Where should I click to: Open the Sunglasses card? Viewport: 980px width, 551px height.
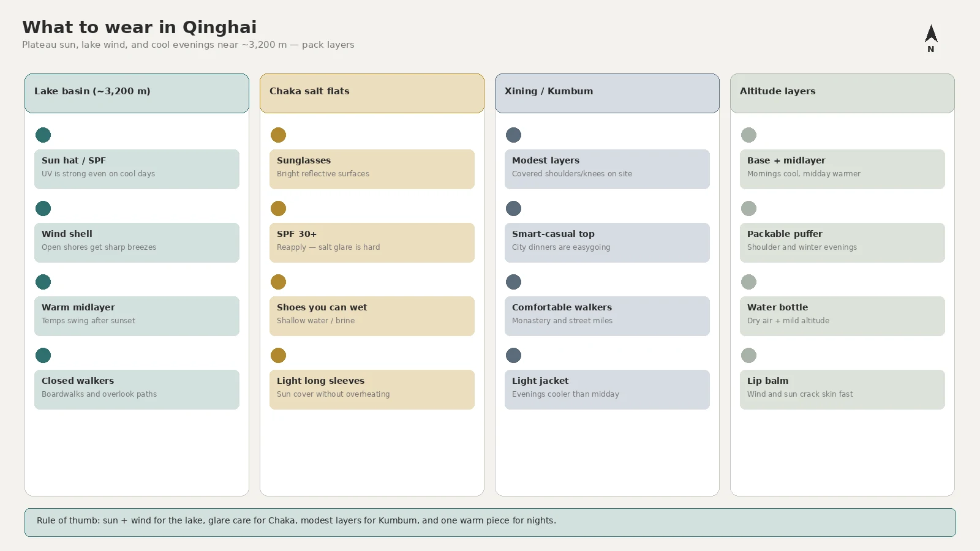click(x=372, y=169)
